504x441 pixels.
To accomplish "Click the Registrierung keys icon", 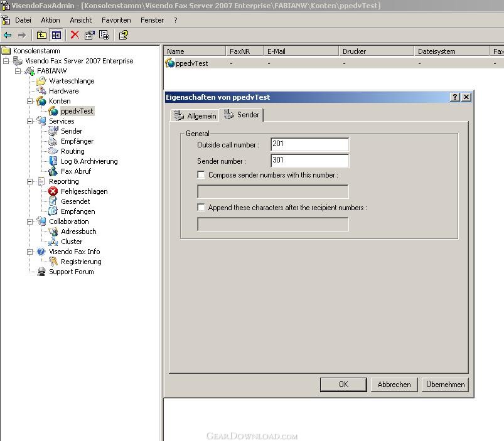I will (x=53, y=262).
